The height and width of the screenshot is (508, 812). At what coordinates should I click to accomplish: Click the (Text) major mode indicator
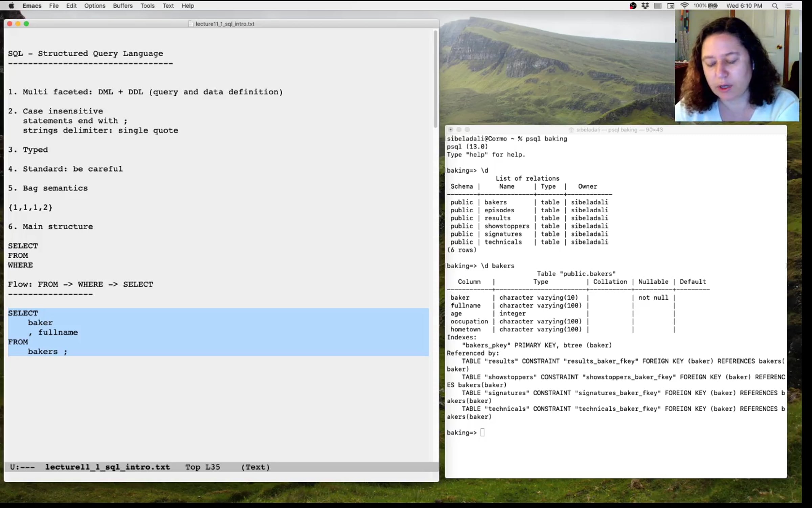[255, 467]
